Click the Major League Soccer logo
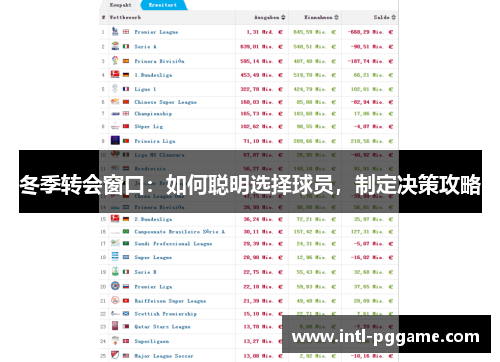This screenshot has width=500, height=362. click(115, 355)
